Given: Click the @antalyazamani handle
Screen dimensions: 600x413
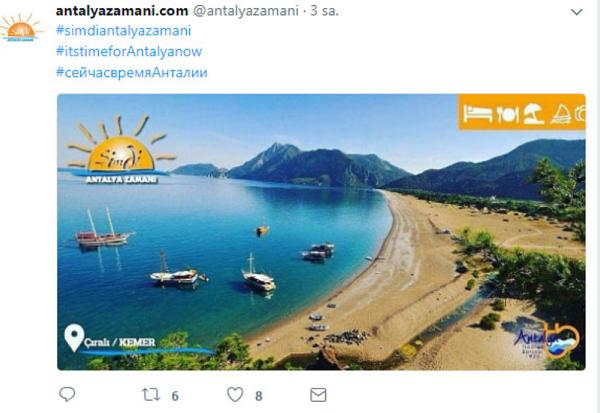Looking at the screenshot, I should pos(246,11).
